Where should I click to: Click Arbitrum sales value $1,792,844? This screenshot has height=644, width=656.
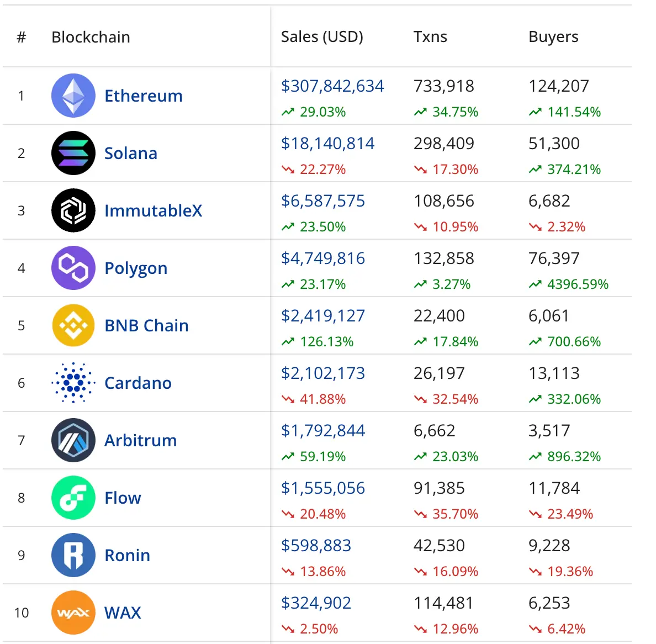coord(323,430)
